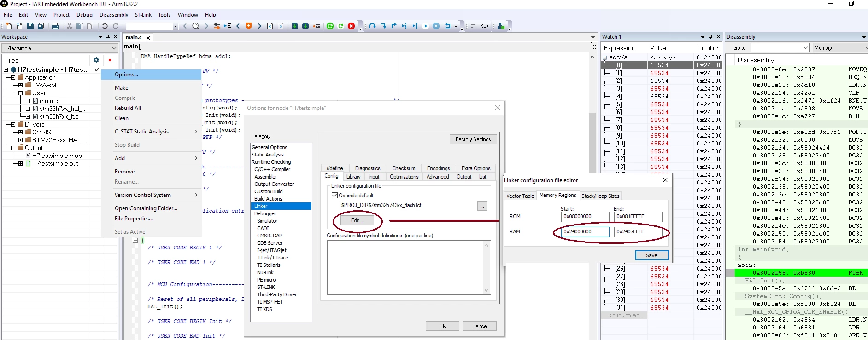Collapse the H7testsimple project tree node
Viewport: 868px width, 340px height.
6,69
